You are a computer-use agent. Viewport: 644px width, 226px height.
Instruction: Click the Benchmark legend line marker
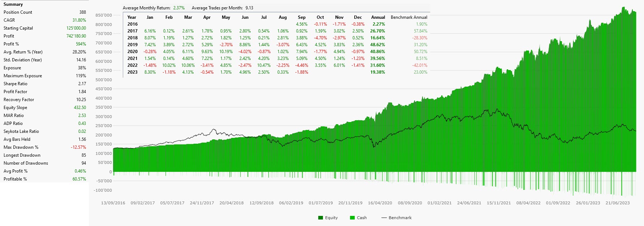point(384,218)
